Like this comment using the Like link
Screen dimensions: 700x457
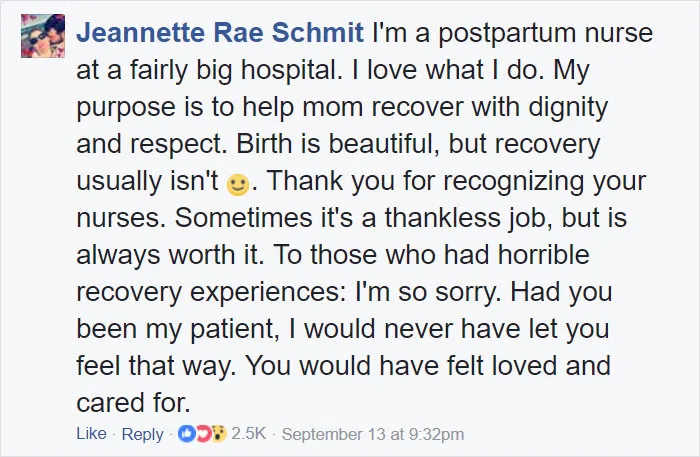coord(92,433)
